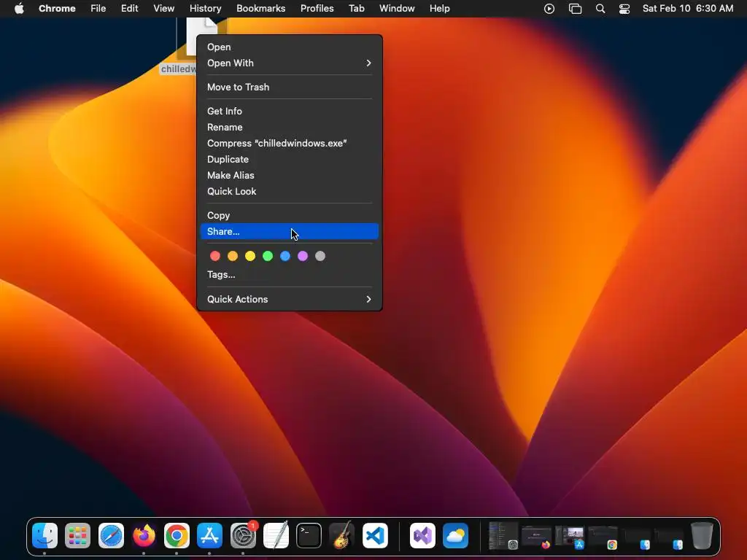The width and height of the screenshot is (747, 560).
Task: Open the View menu
Action: [x=163, y=9]
